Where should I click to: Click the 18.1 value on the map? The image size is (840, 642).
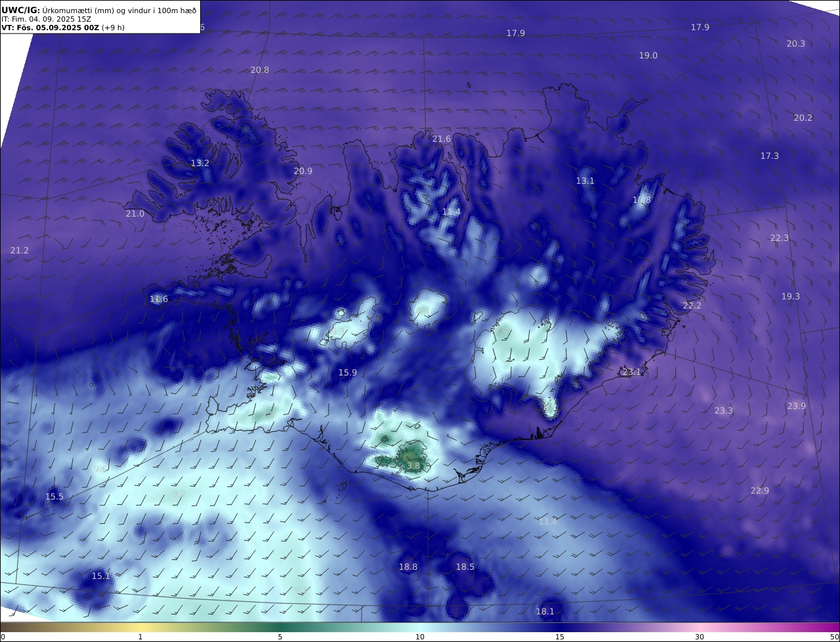pos(545,611)
